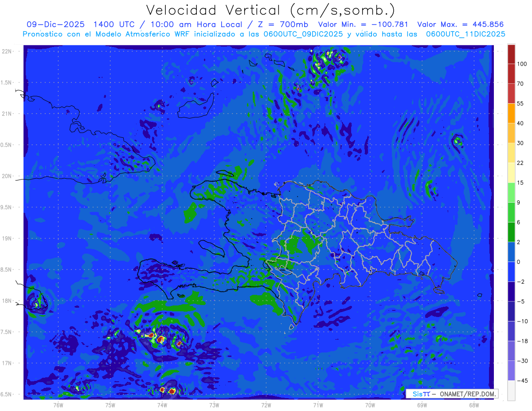Click the dark red swatch above 100
This screenshot has width=532, height=411.
pos(511,54)
